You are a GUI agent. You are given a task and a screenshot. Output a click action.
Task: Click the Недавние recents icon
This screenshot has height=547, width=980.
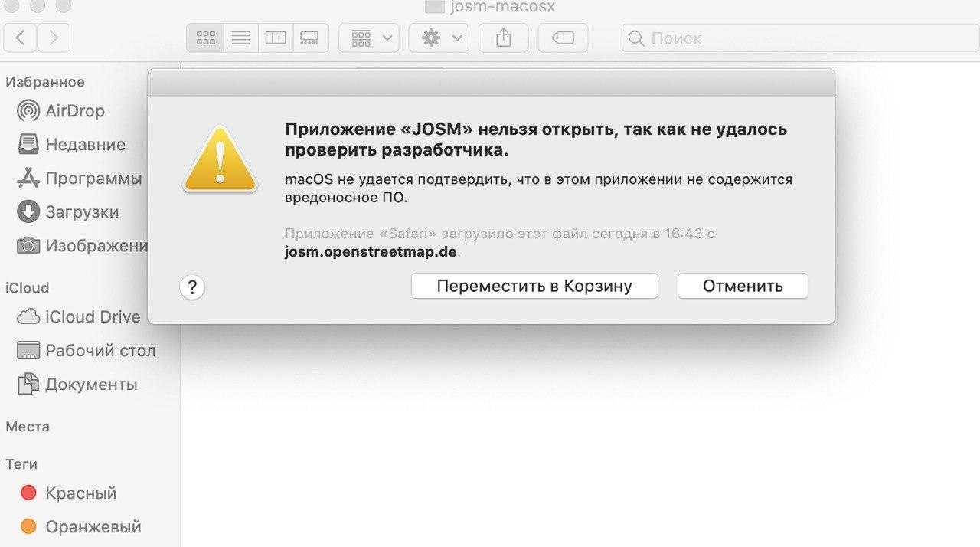click(28, 144)
